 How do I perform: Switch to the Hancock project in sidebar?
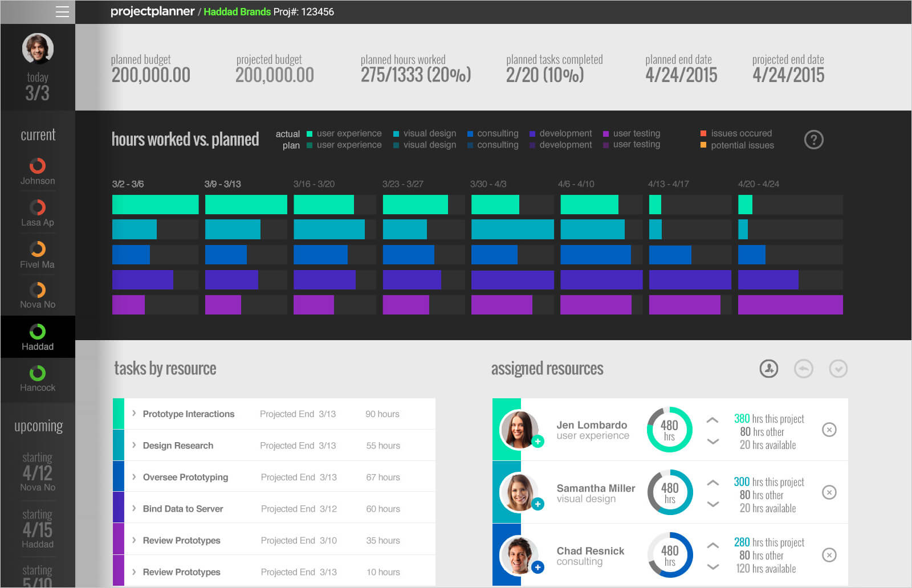(x=38, y=379)
